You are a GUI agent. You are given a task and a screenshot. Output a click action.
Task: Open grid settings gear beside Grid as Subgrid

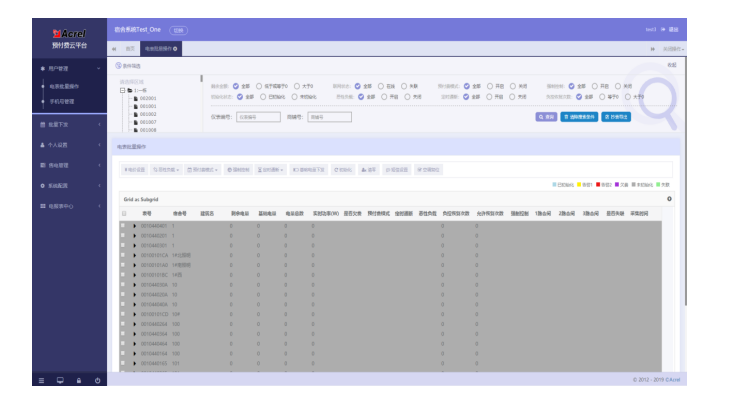[669, 199]
